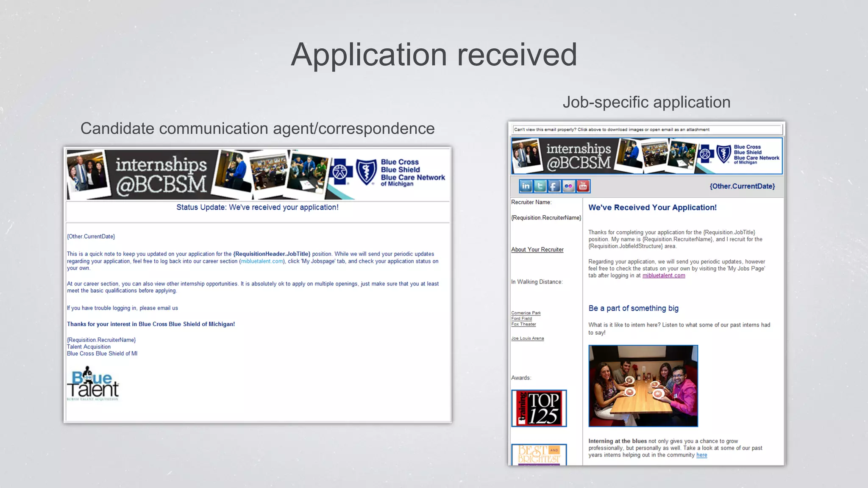Image resolution: width=868 pixels, height=488 pixels.
Task: Click the {Other.CurrentDate} placeholder in right email
Action: tap(743, 186)
